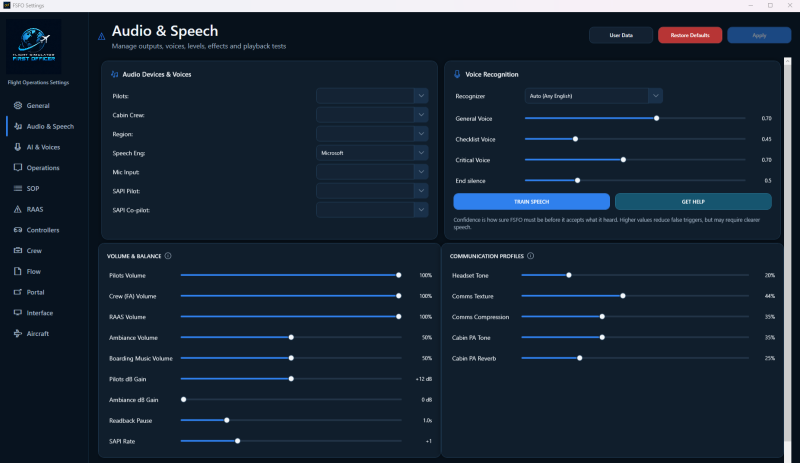Screen dimensions: 800x463
Task: Go to AI & Voices settings
Action: (x=43, y=147)
